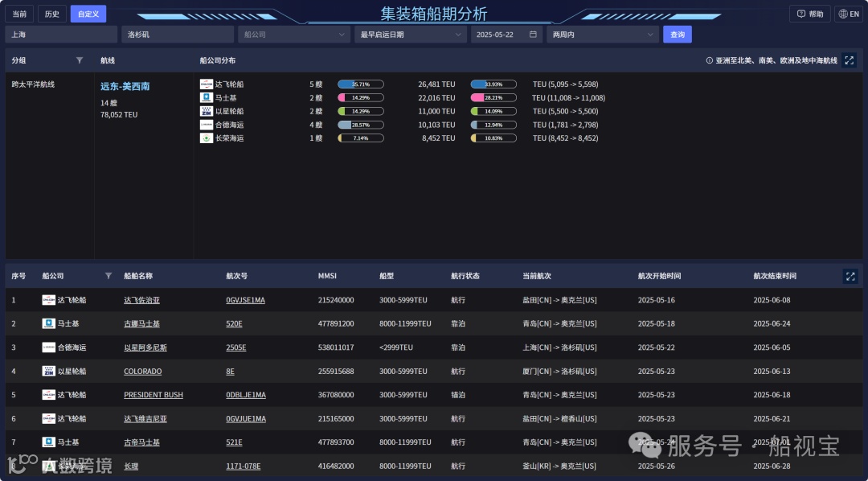This screenshot has height=481, width=868.
Task: Click the help icon beside 帮助
Action: click(x=801, y=14)
